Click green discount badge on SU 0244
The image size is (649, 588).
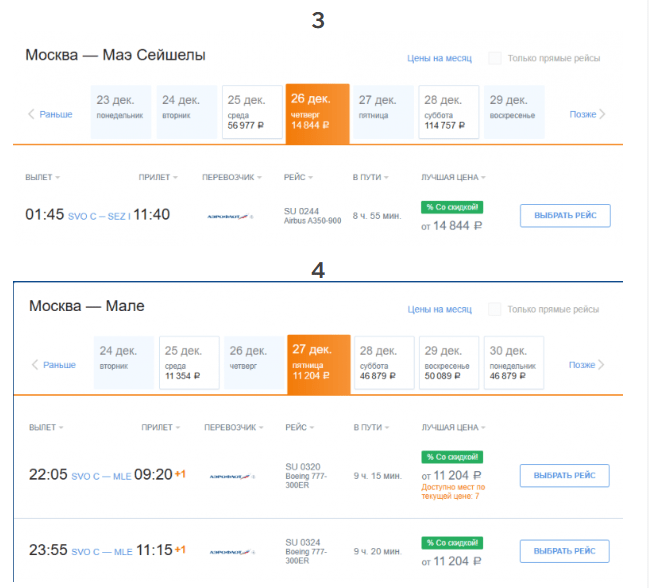tap(452, 207)
